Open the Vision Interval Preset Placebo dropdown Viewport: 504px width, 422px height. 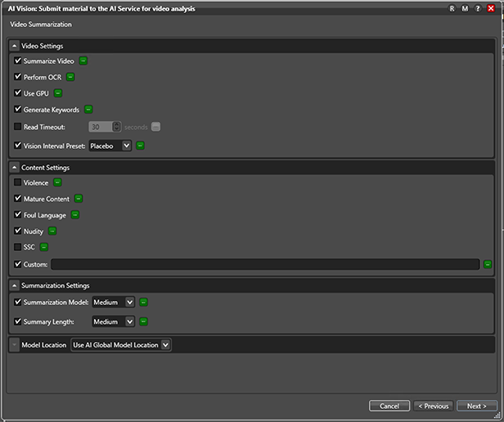pyautogui.click(x=110, y=146)
